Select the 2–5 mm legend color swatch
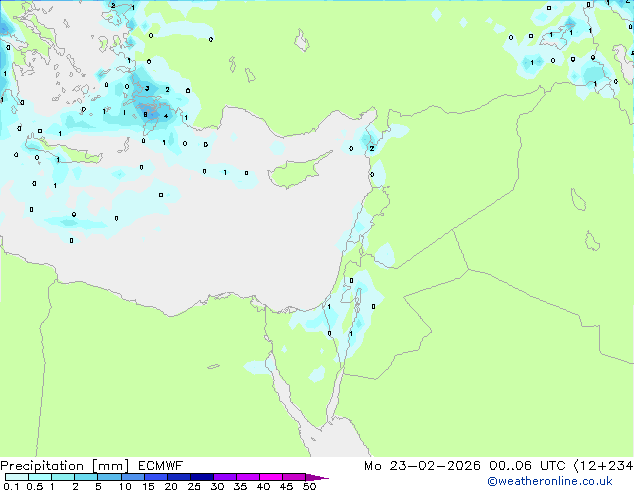Image resolution: width=634 pixels, height=490 pixels. click(x=86, y=477)
